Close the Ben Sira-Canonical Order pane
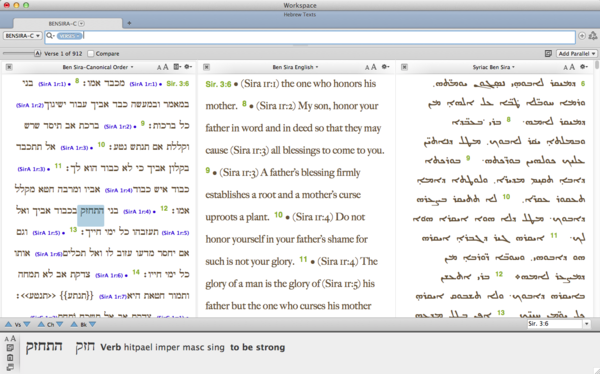The width and height of the screenshot is (600, 374). 9,67
